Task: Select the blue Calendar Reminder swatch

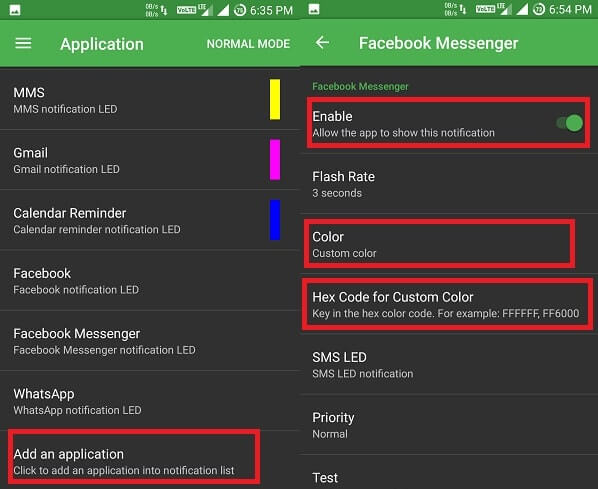Action: pyautogui.click(x=275, y=220)
